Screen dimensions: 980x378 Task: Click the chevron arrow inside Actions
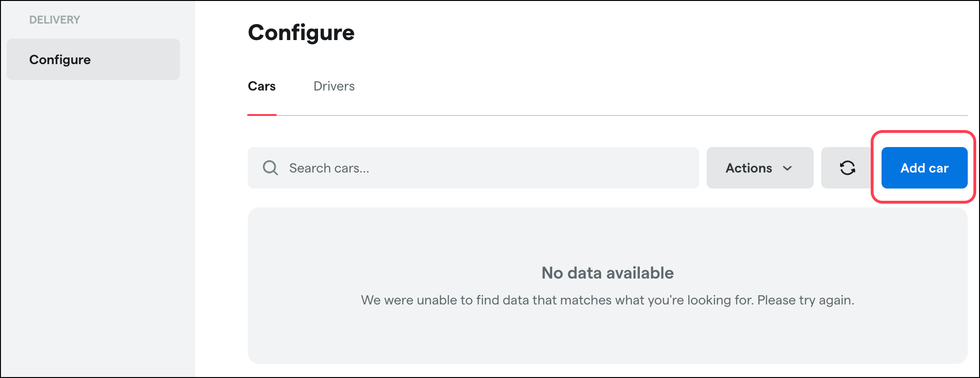coord(787,168)
